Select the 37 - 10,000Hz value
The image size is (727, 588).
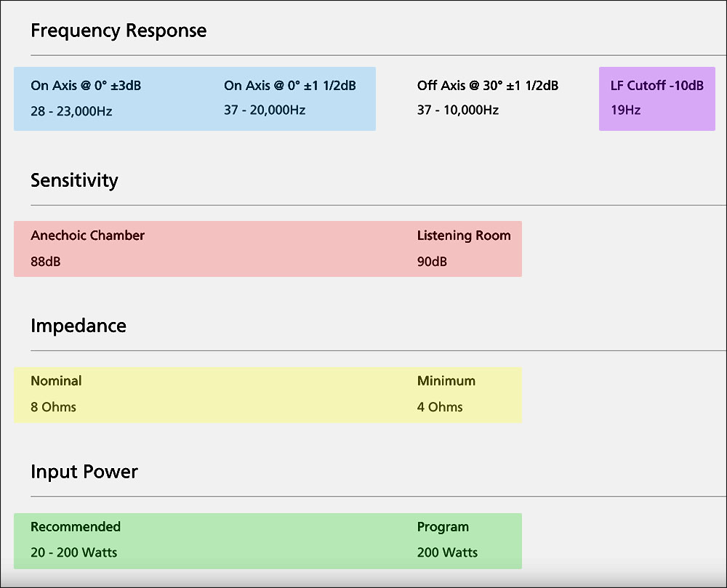[x=458, y=110]
